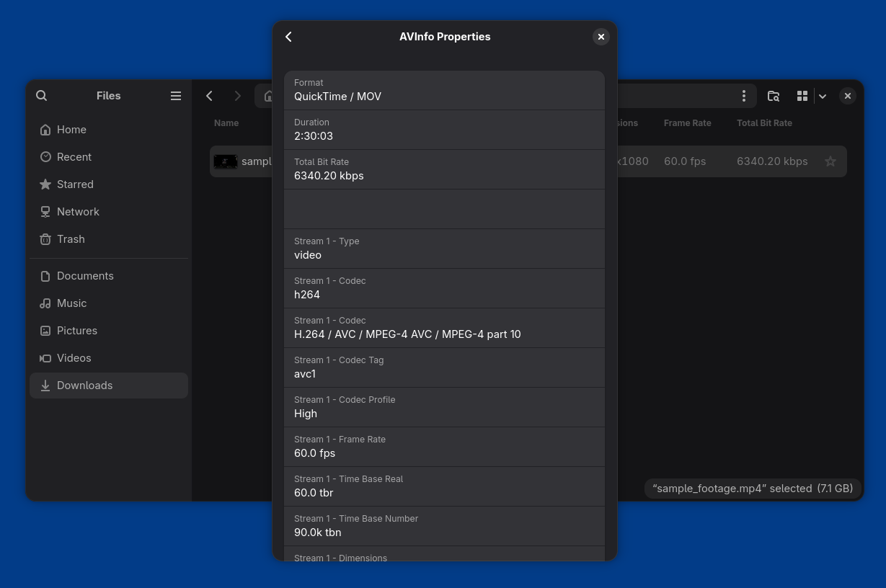The width and height of the screenshot is (886, 588).
Task: Go back in Files navigation
Action: pos(209,96)
